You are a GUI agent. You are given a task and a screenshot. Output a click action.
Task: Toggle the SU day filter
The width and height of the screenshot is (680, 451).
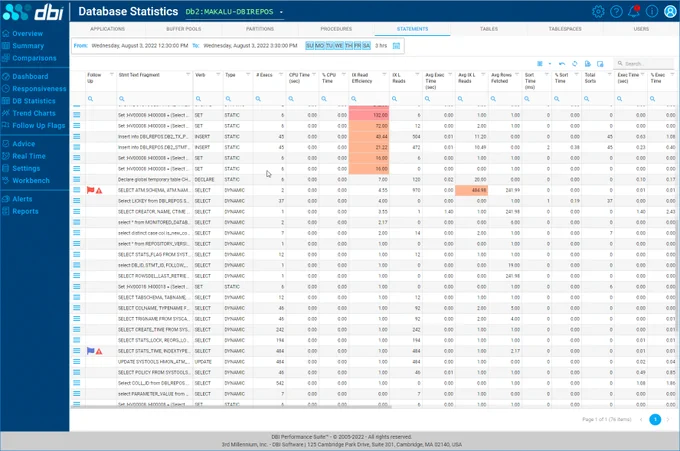[x=310, y=46]
